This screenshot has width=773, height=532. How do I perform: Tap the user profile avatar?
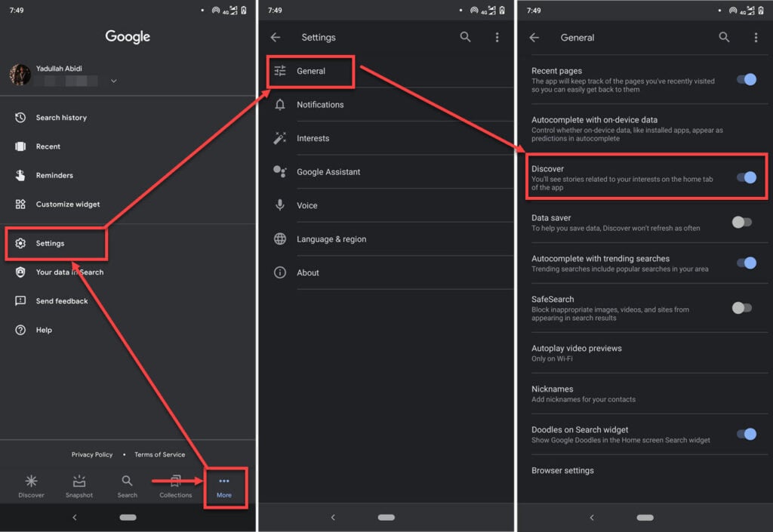[20, 75]
